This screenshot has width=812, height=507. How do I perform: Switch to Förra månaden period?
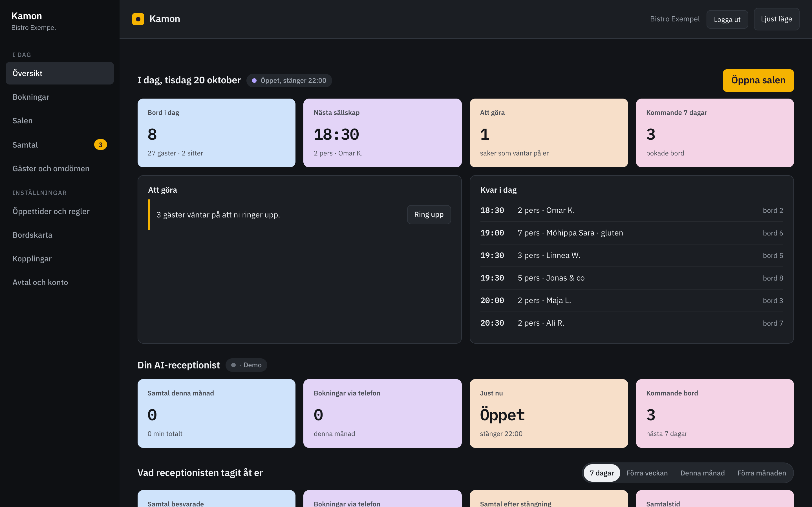[761, 473]
